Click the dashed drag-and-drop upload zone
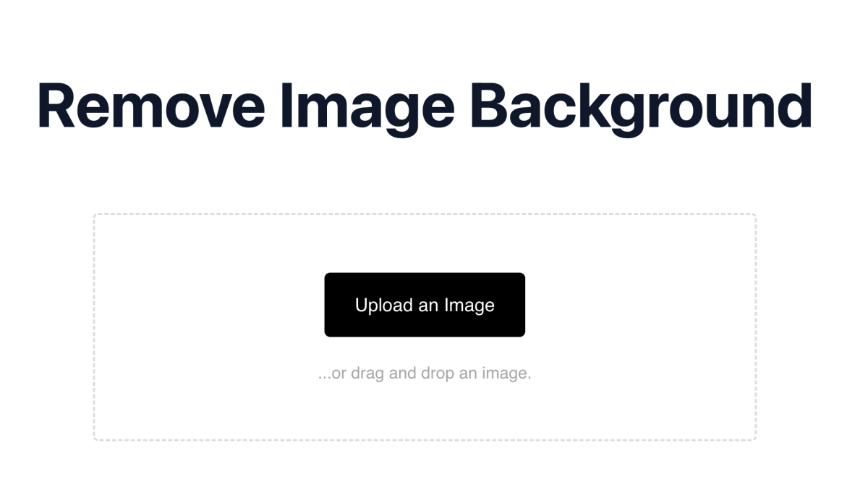Image resolution: width=868 pixels, height=493 pixels. point(425,327)
